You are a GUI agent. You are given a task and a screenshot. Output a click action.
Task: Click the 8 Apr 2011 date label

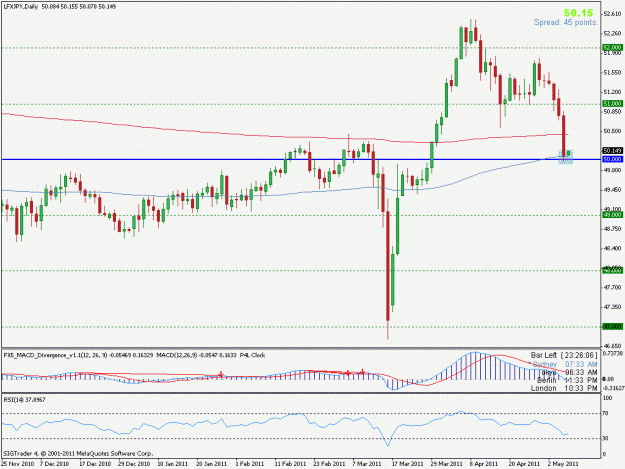[x=484, y=464]
